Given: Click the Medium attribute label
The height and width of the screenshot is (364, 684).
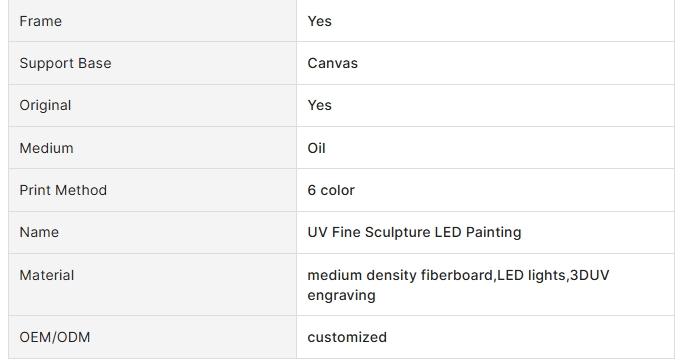Looking at the screenshot, I should [x=46, y=148].
